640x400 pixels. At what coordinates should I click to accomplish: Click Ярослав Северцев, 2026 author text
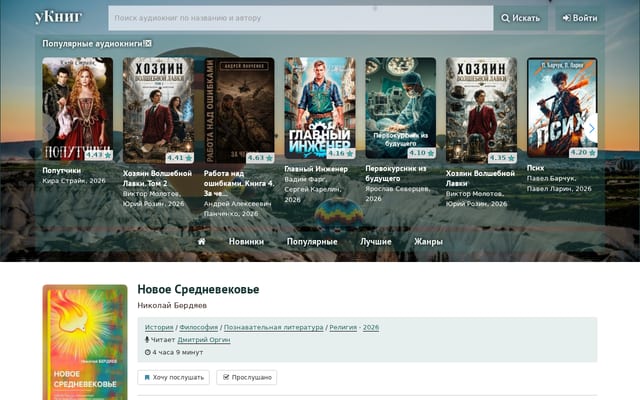click(398, 193)
